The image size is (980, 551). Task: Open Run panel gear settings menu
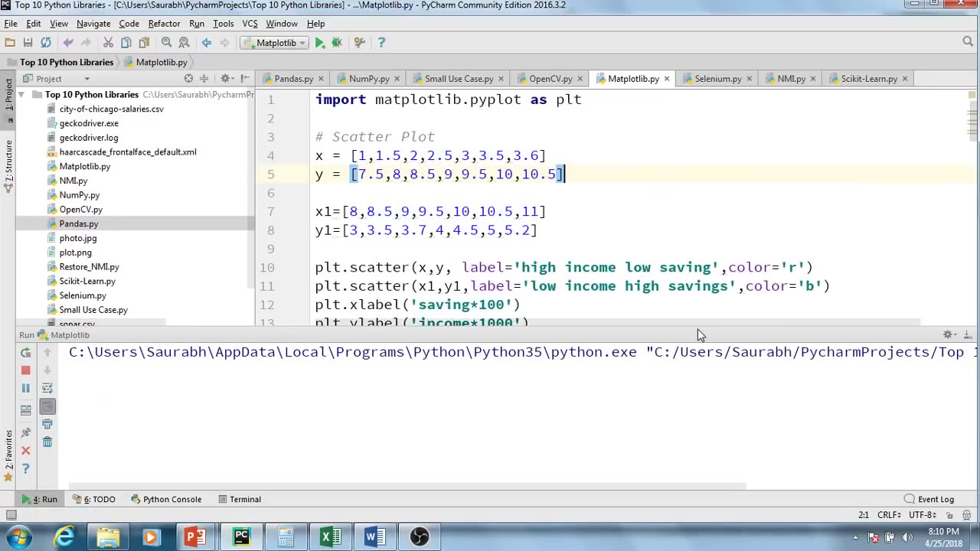(949, 334)
